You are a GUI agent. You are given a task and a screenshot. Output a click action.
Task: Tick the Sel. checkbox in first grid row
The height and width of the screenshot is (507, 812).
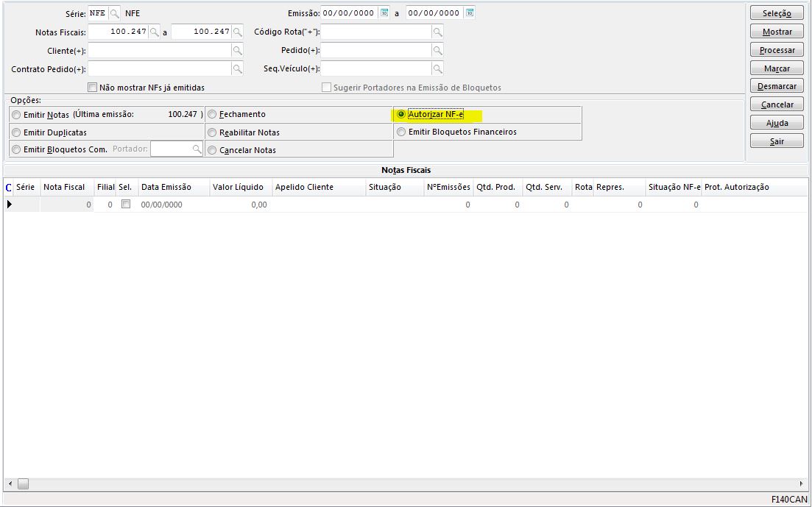point(126,205)
